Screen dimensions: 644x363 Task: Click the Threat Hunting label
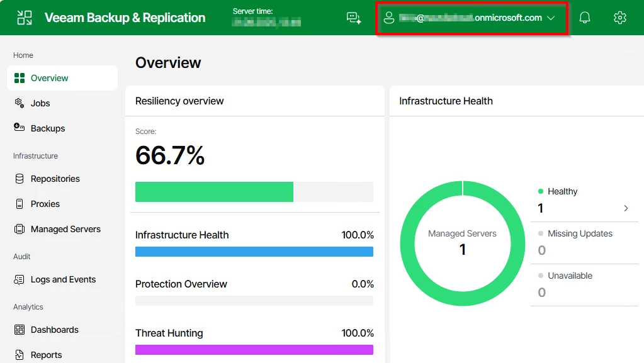tap(169, 333)
